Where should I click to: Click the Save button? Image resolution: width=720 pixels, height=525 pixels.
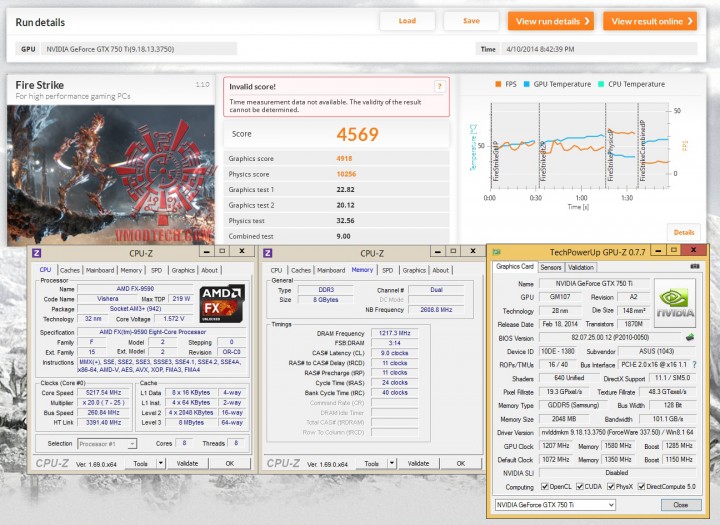coord(471,21)
